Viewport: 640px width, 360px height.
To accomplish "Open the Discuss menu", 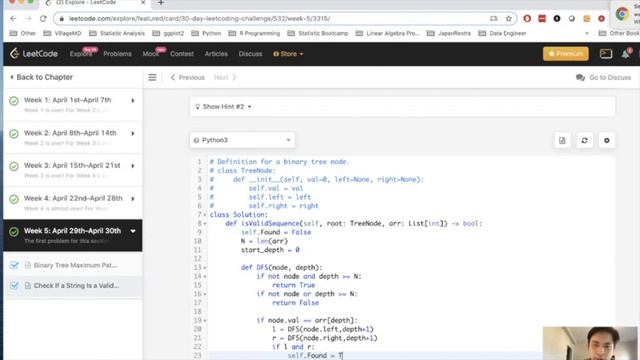I will [251, 54].
